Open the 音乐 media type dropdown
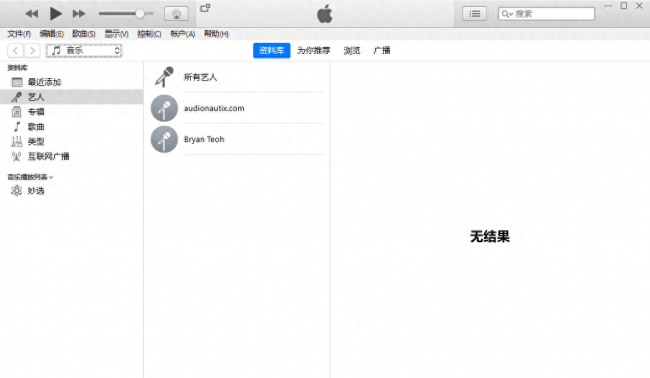 coord(84,51)
